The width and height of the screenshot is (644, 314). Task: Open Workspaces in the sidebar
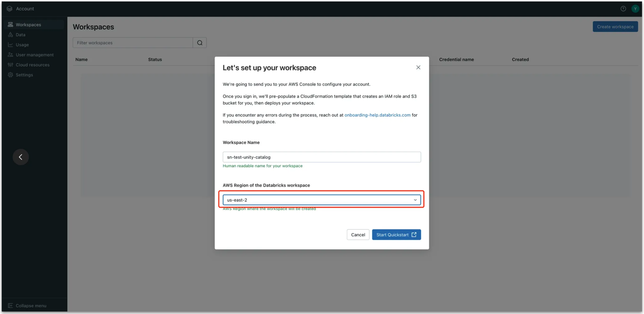tap(28, 25)
